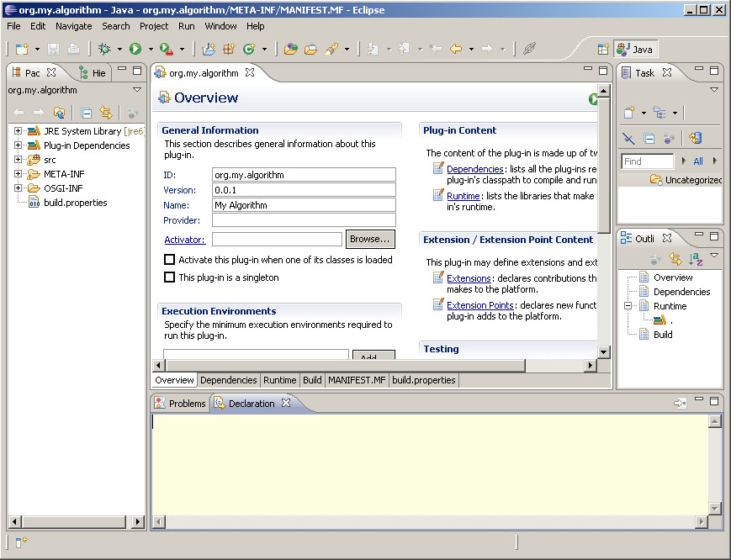Click the New Java Class toolbar icon
The width and height of the screenshot is (731, 560).
(x=249, y=49)
